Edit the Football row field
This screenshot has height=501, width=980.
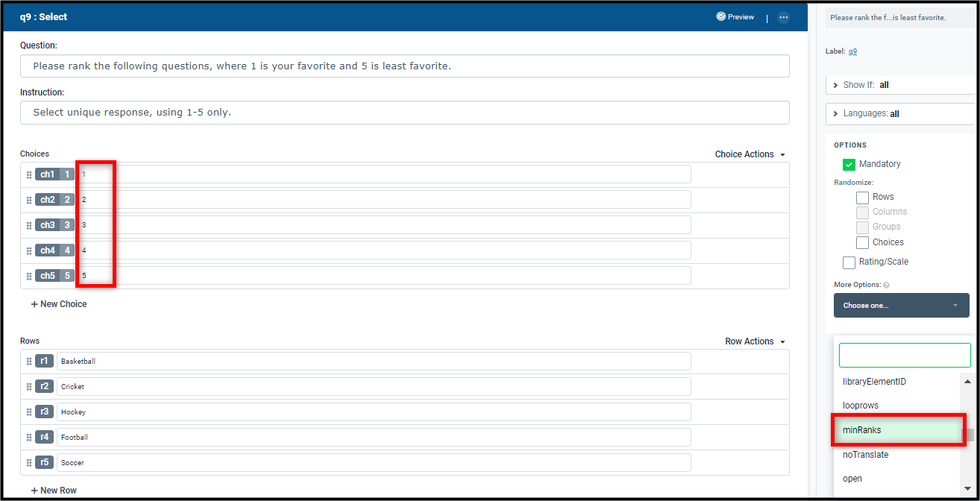coord(374,437)
